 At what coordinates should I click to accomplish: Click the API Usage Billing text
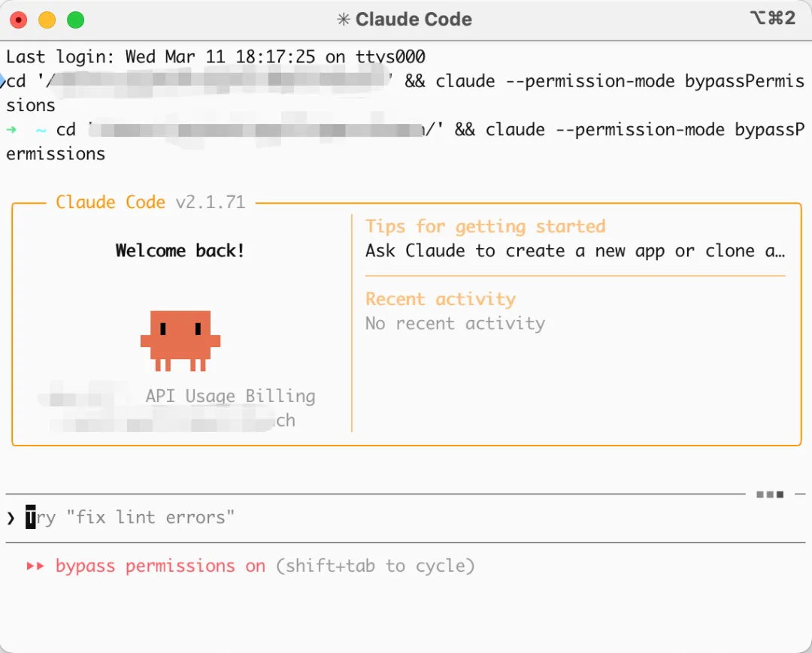230,396
